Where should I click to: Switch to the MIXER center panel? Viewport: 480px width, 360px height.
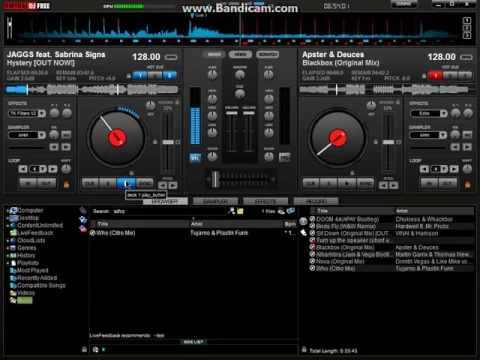[214, 54]
